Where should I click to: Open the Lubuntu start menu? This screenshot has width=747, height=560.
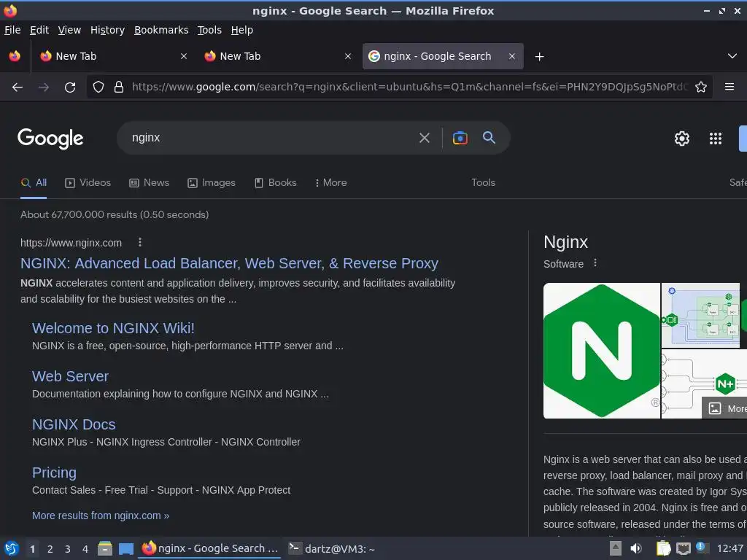[x=12, y=548]
